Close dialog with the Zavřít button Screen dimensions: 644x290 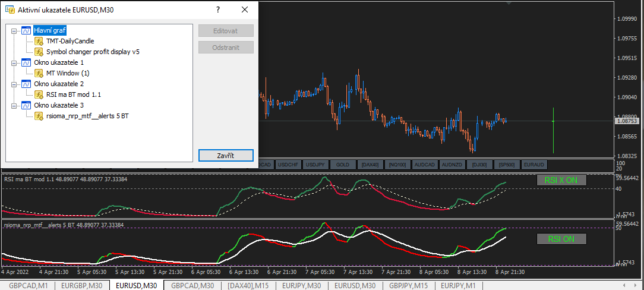click(x=226, y=156)
